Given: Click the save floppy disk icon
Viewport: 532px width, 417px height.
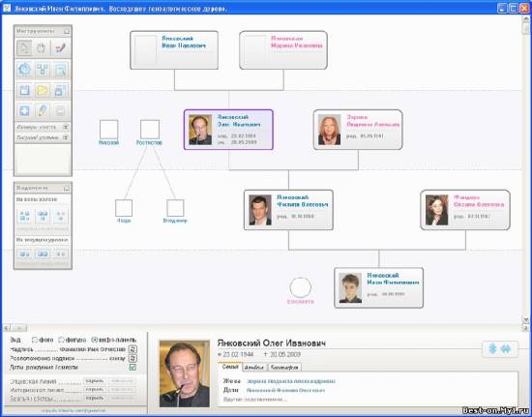Looking at the screenshot, I should tap(24, 90).
